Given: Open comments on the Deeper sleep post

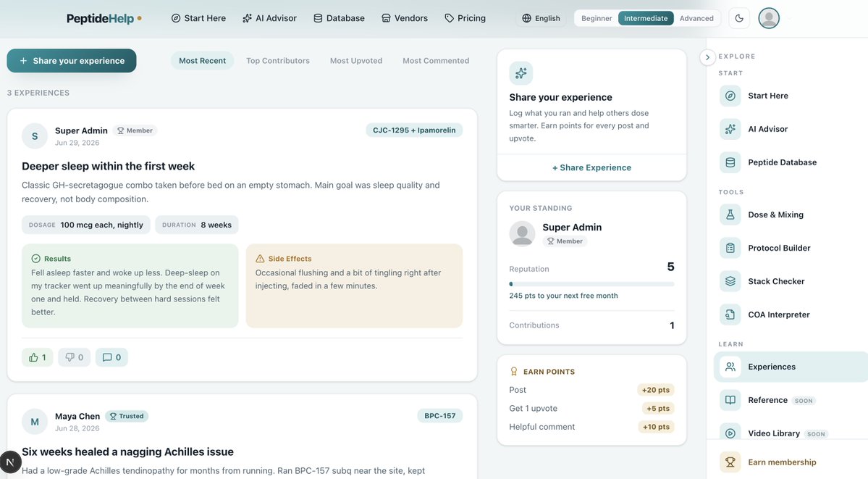Looking at the screenshot, I should click(111, 357).
